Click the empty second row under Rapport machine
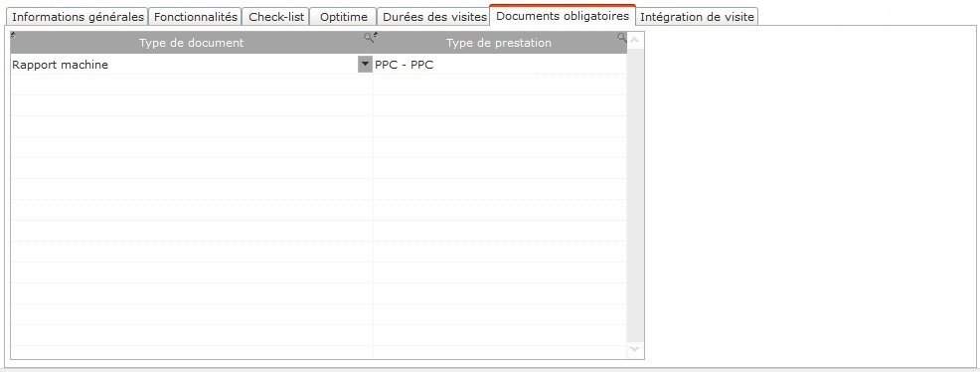The image size is (980, 372). (x=192, y=85)
